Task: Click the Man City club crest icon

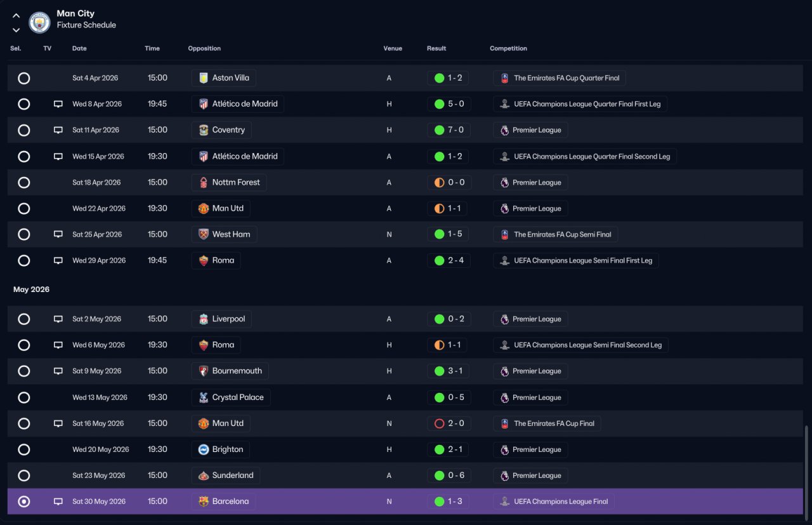Action: [39, 23]
